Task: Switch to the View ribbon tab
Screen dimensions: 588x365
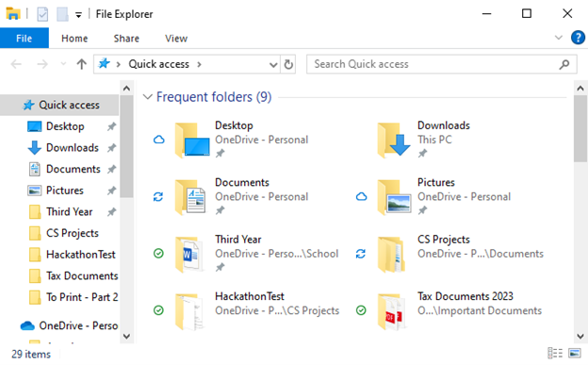Action: coord(176,39)
